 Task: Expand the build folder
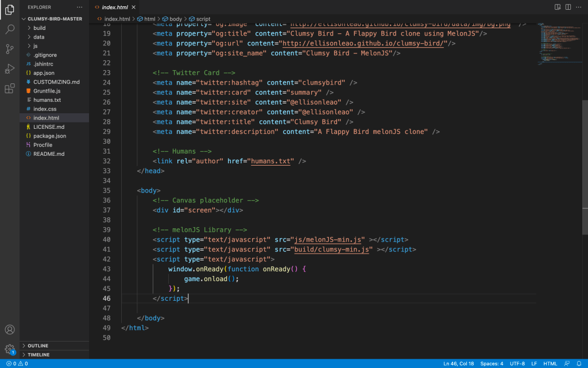click(x=39, y=28)
